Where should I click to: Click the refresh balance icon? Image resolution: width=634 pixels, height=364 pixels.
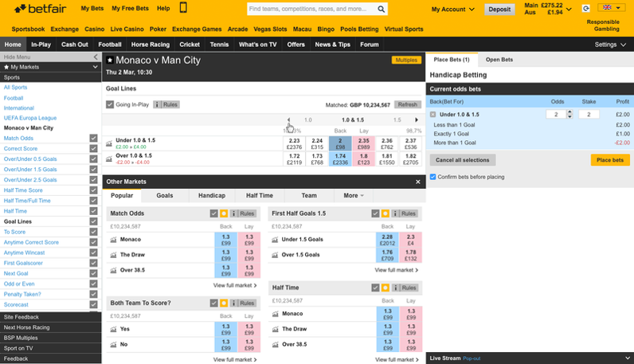586,8
